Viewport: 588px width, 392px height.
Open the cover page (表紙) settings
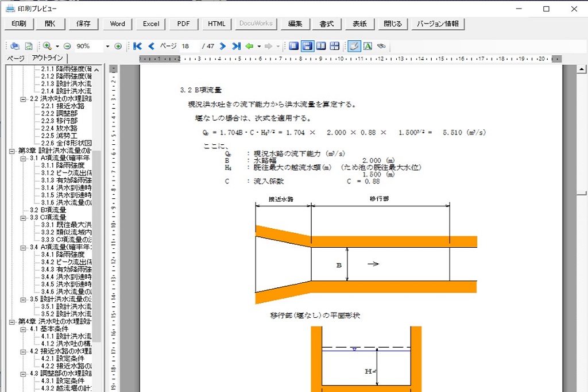(x=359, y=24)
